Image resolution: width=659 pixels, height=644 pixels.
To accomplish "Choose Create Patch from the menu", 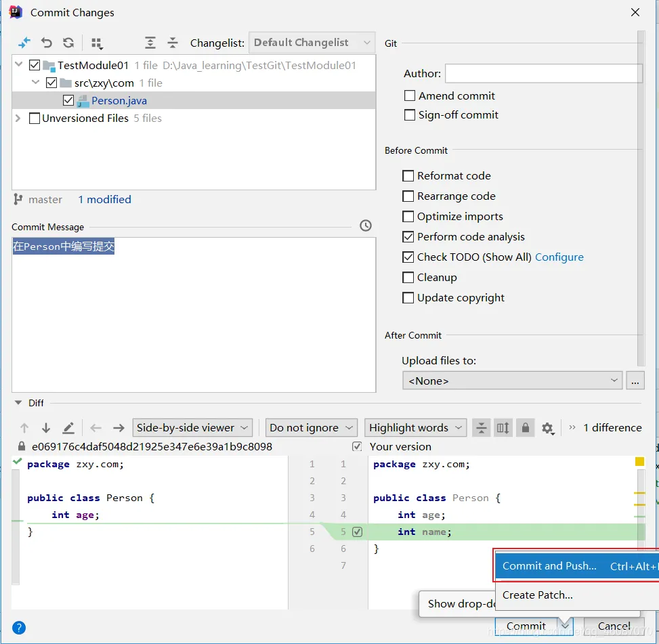I will pyautogui.click(x=538, y=595).
